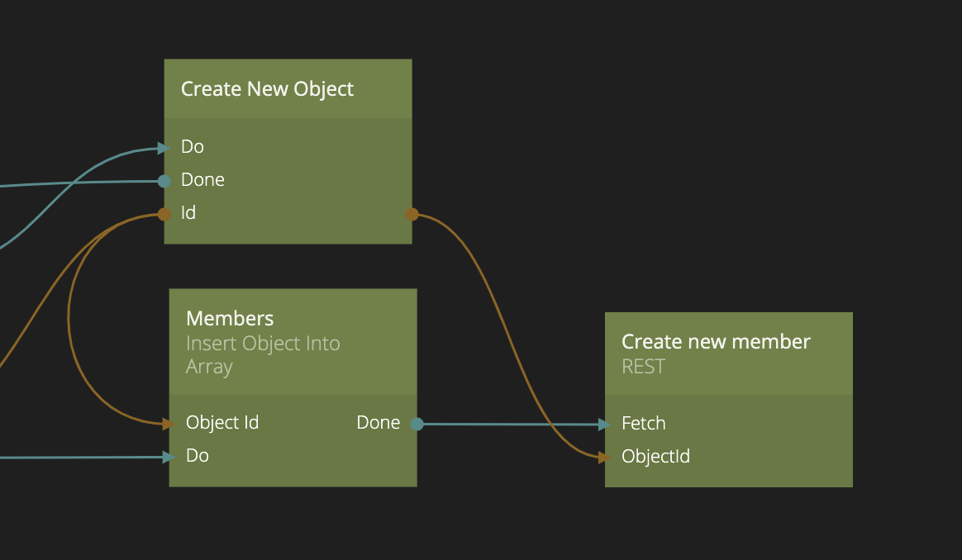Click the Done label in Create New Object
Image resolution: width=962 pixels, height=560 pixels.
coord(202,180)
